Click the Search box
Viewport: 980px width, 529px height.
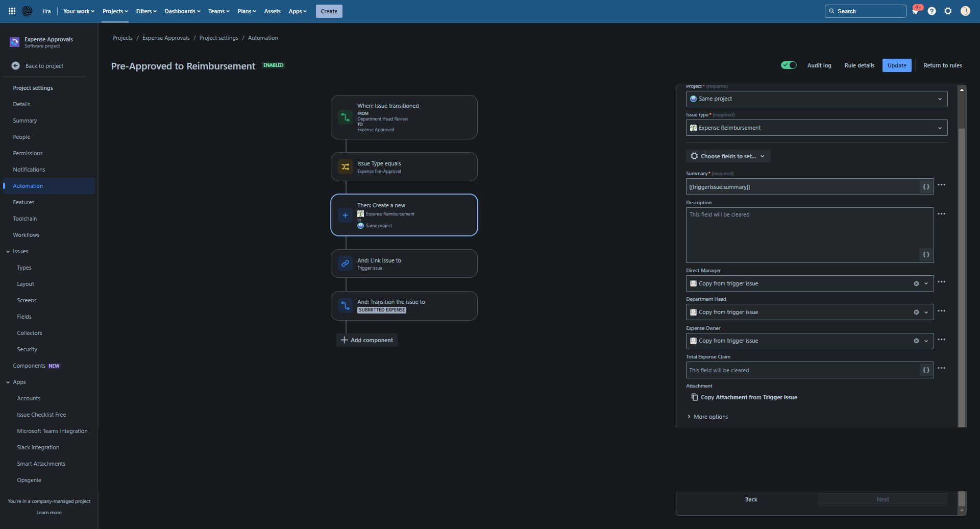(x=865, y=11)
